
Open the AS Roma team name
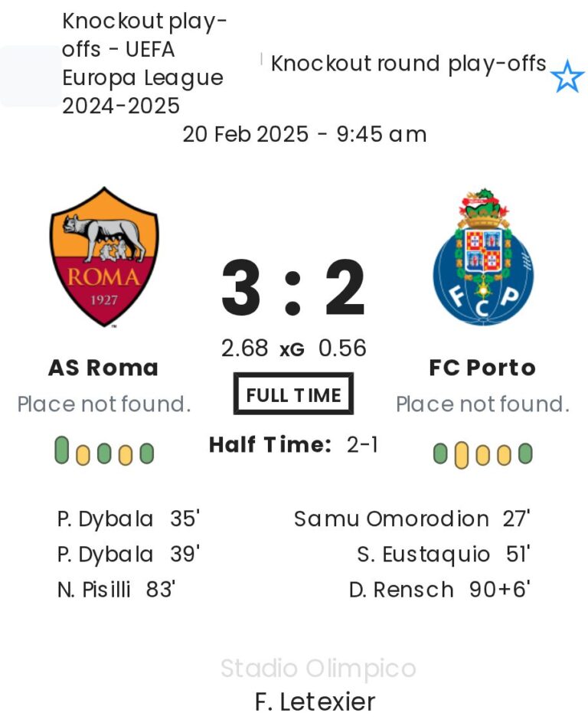click(103, 368)
